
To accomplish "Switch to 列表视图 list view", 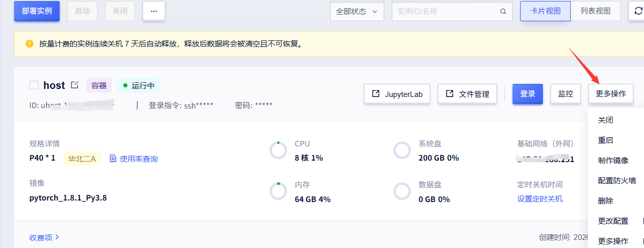I will tap(595, 11).
